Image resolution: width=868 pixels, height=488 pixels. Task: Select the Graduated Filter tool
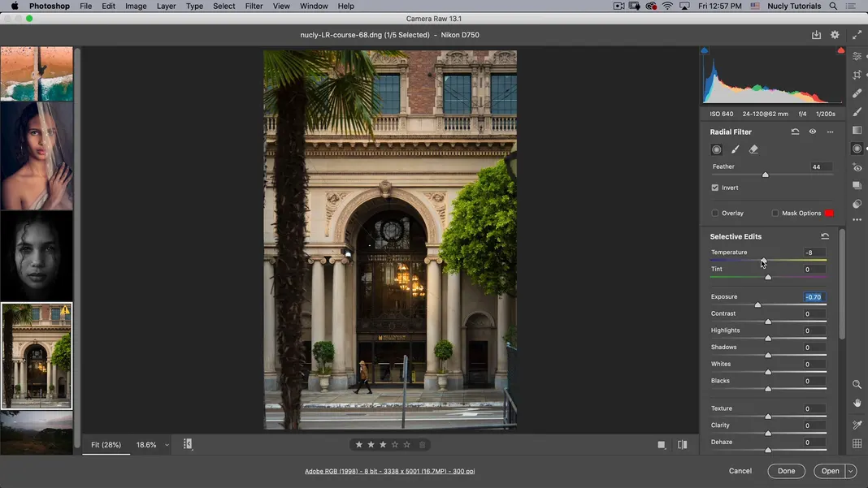[x=857, y=130]
